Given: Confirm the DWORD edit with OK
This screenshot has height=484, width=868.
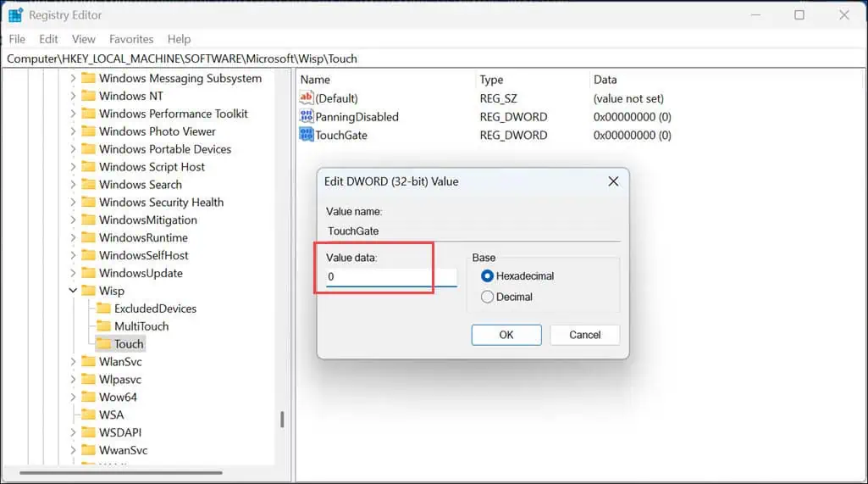Looking at the screenshot, I should (x=506, y=335).
